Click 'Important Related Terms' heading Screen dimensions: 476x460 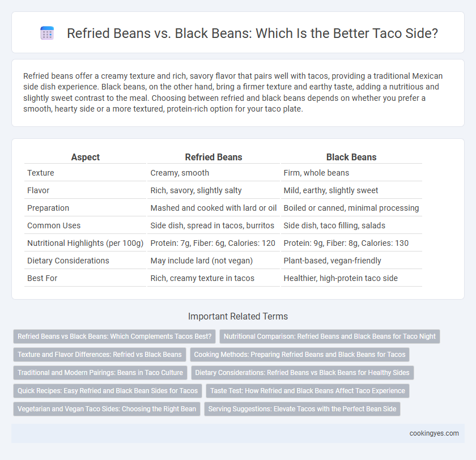click(x=238, y=317)
